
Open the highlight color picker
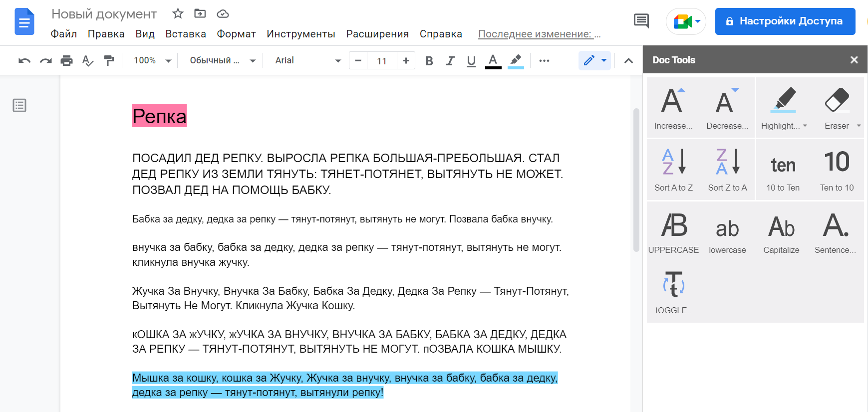(516, 61)
